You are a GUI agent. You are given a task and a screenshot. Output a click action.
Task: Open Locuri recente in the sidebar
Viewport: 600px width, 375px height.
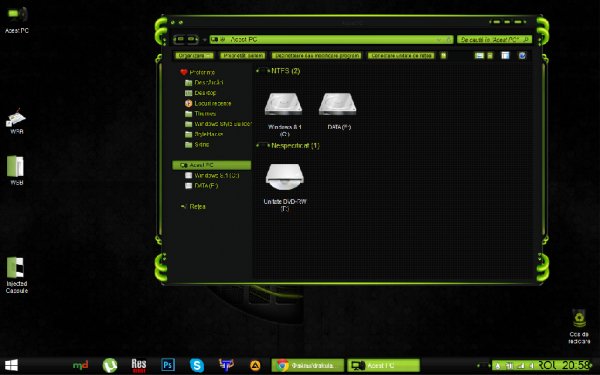[208, 103]
